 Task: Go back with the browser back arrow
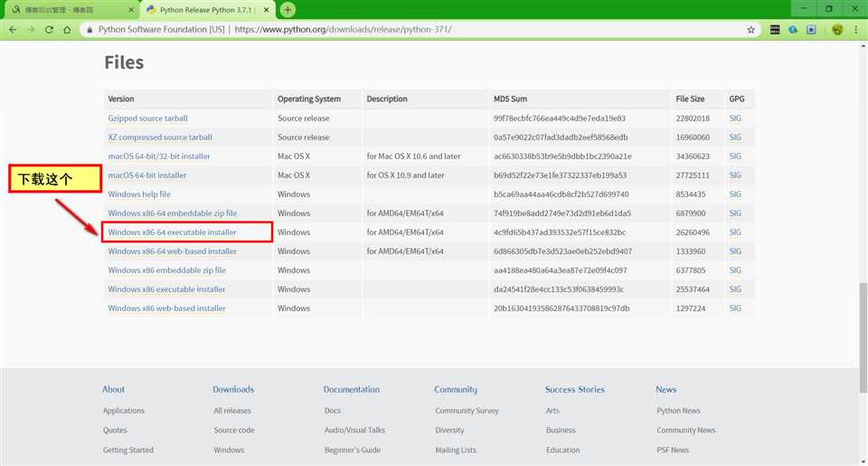point(13,30)
